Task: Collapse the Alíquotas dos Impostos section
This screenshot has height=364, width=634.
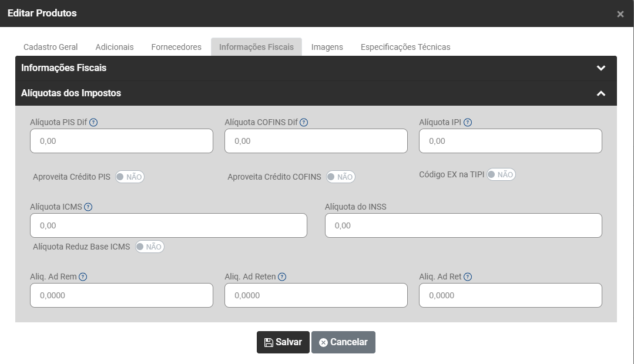Action: click(601, 93)
